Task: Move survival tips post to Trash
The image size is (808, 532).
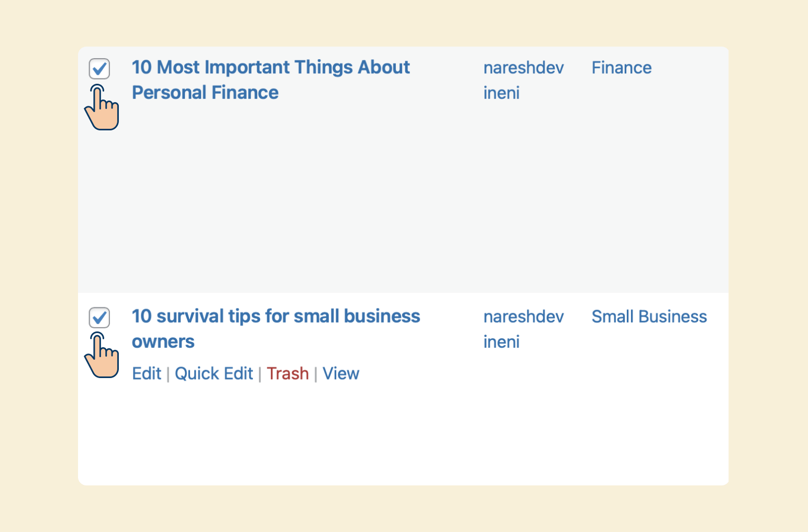Action: point(287,373)
